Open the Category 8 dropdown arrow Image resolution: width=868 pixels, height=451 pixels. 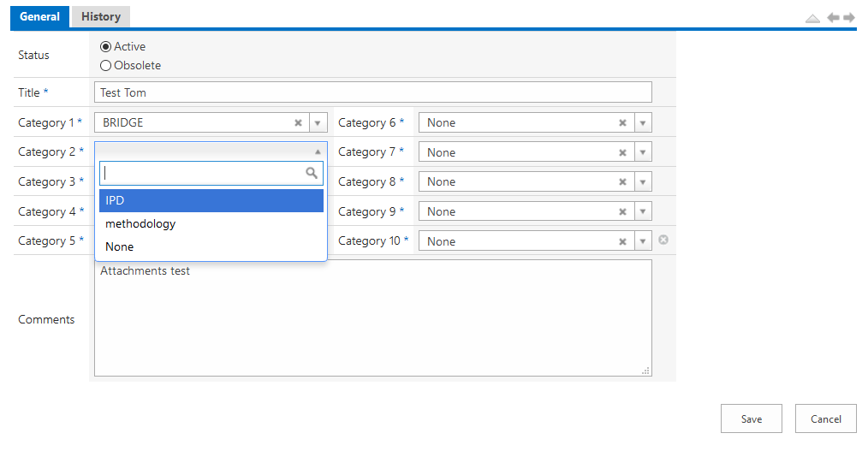tap(643, 181)
